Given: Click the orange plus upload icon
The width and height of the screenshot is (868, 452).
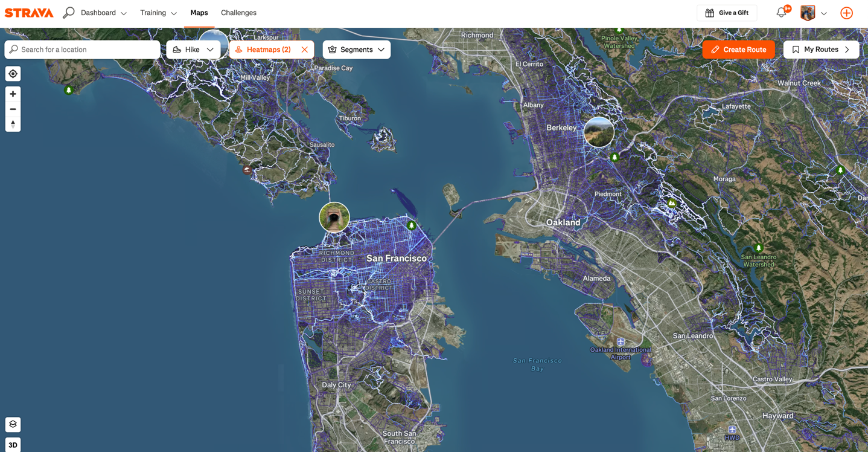Looking at the screenshot, I should point(846,13).
